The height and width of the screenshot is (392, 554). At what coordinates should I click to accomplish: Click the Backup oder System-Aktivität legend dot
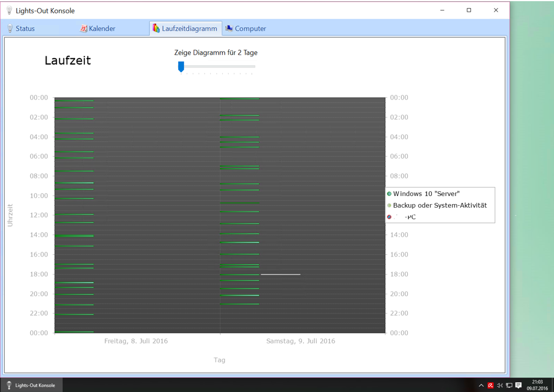pyautogui.click(x=389, y=205)
